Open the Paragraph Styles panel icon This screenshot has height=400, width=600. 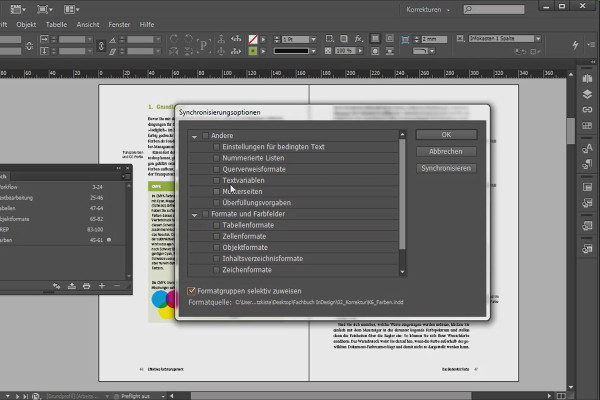(587, 164)
